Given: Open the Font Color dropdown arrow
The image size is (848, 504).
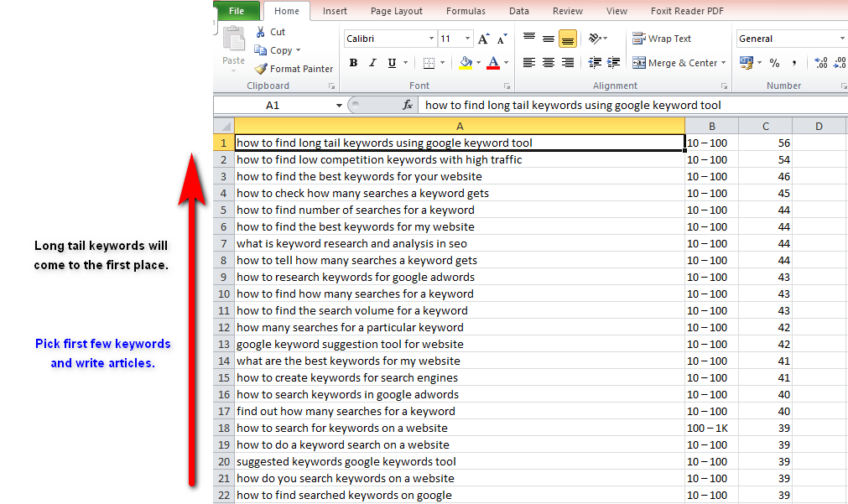Looking at the screenshot, I should [507, 63].
